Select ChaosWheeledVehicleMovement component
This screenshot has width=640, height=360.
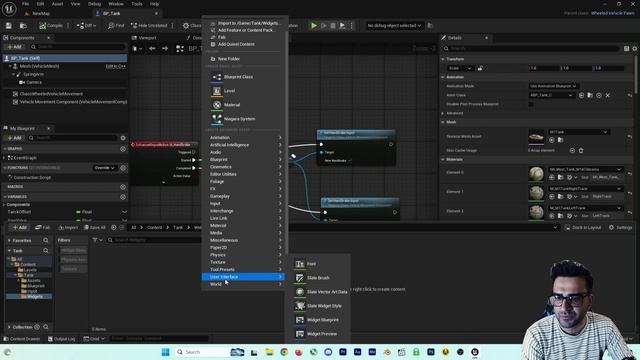point(51,94)
